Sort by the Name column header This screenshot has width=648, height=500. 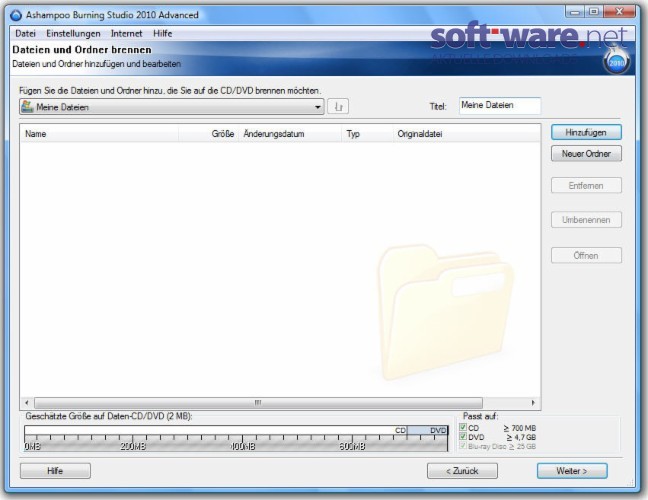[100, 134]
